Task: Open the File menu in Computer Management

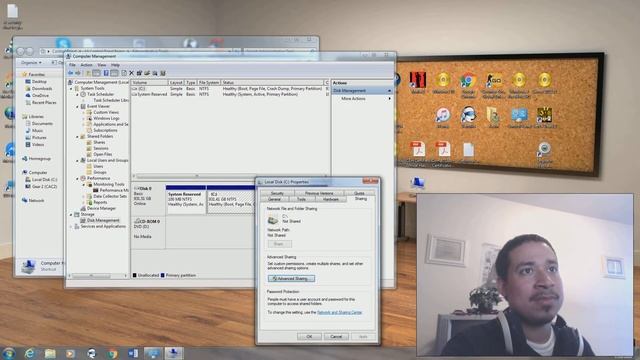Action: [72, 65]
